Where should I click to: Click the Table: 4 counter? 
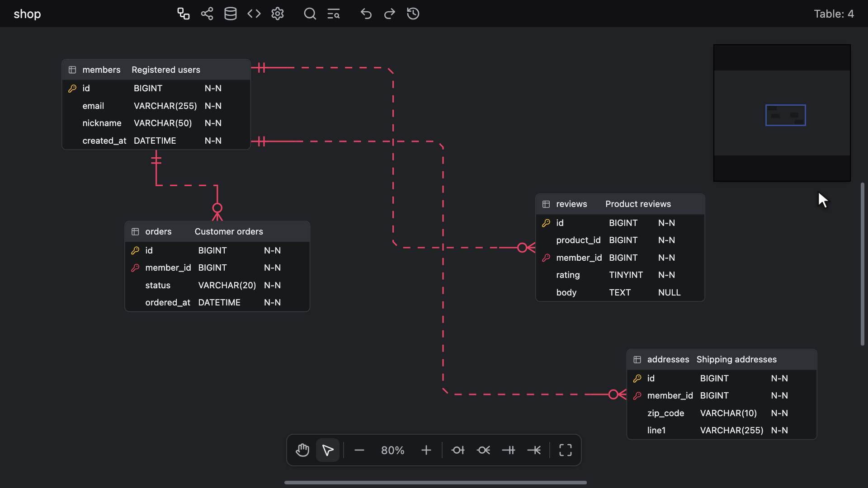[834, 14]
